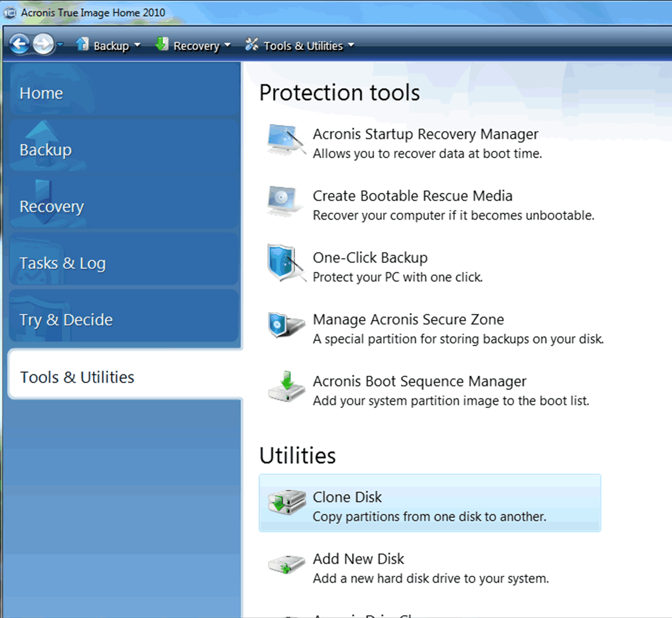Select Tools & Utilities sidebar tab
This screenshot has height=618, width=672.
pyautogui.click(x=125, y=375)
